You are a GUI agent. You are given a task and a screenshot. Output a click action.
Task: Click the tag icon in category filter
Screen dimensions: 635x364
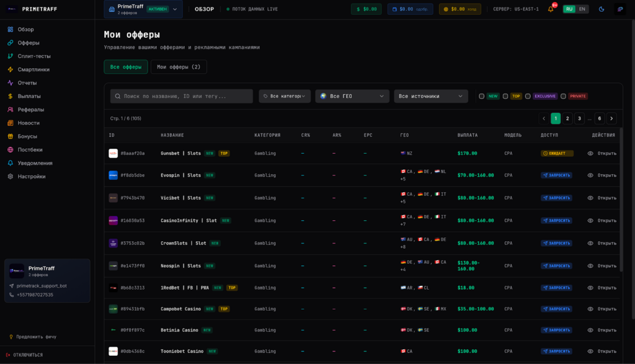pos(265,96)
